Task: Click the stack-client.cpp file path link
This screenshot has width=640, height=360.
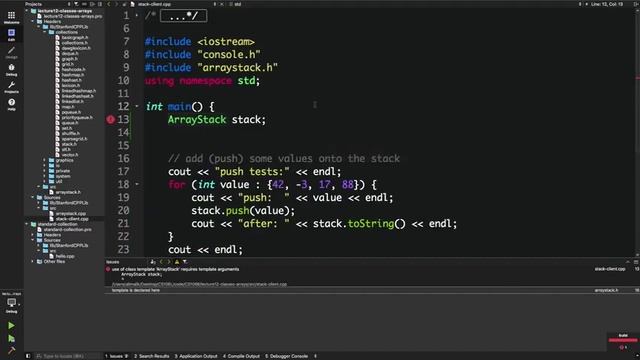Action: 199,284
